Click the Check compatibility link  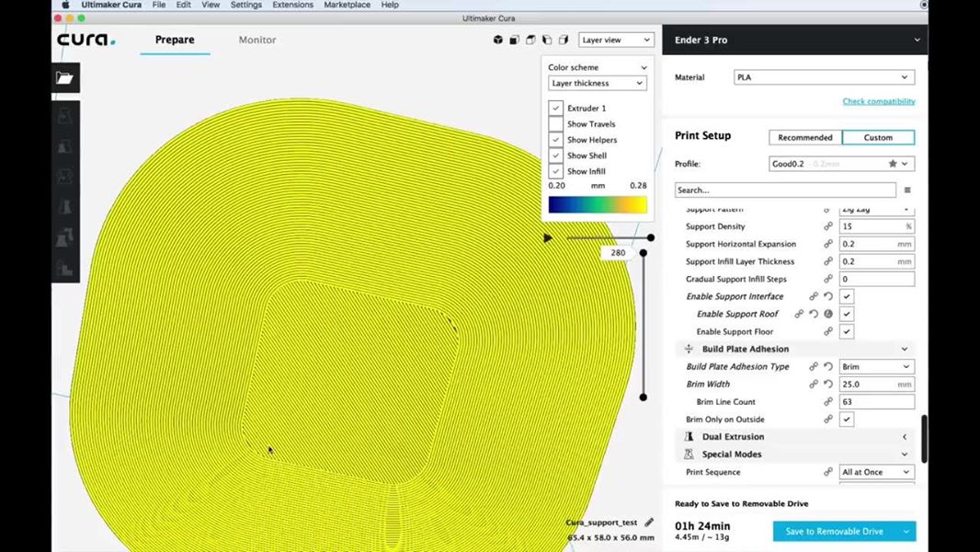tap(879, 101)
